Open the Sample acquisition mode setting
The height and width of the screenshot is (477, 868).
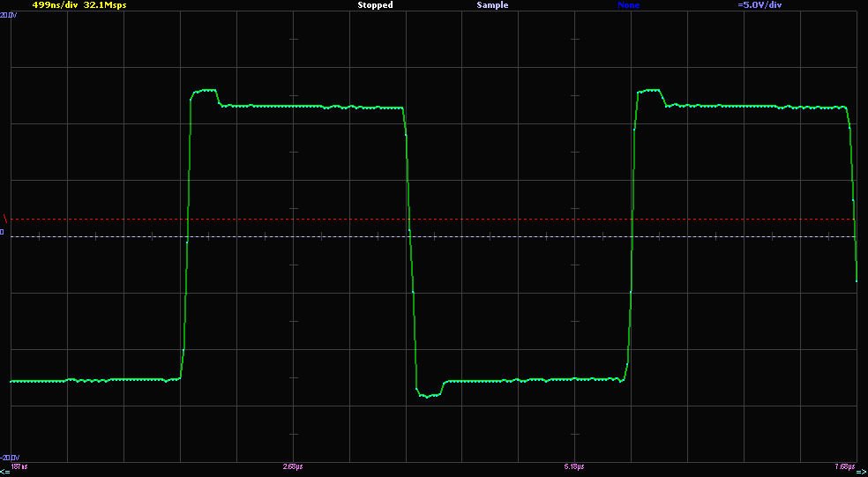click(492, 5)
